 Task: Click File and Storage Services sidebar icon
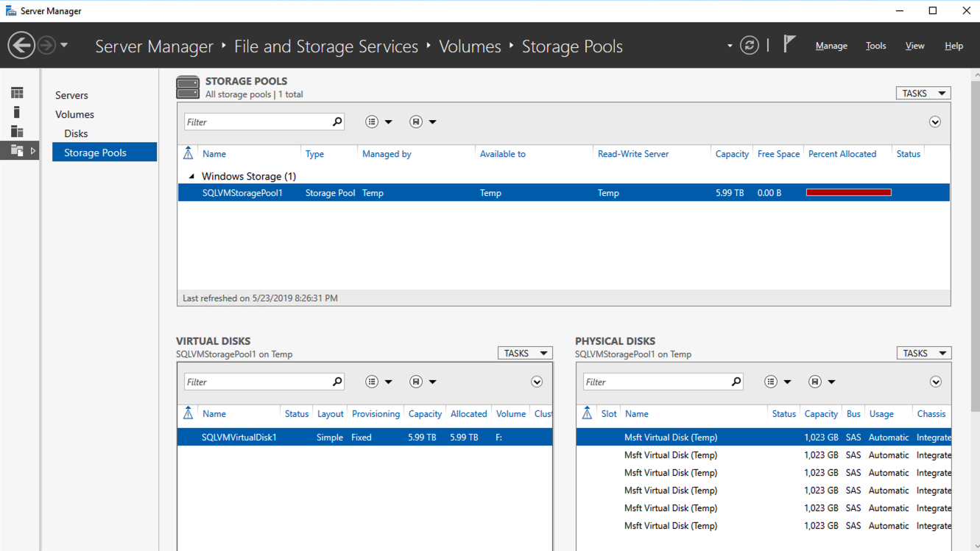[x=17, y=151]
